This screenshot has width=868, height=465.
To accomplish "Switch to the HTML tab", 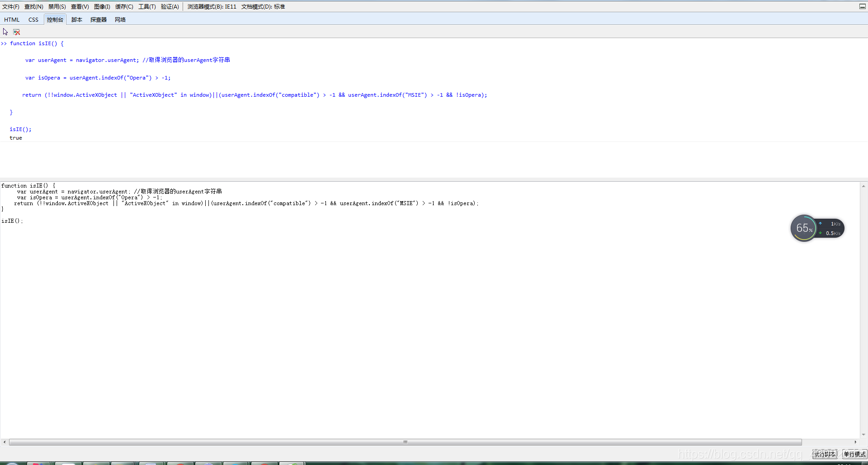I will tap(12, 19).
